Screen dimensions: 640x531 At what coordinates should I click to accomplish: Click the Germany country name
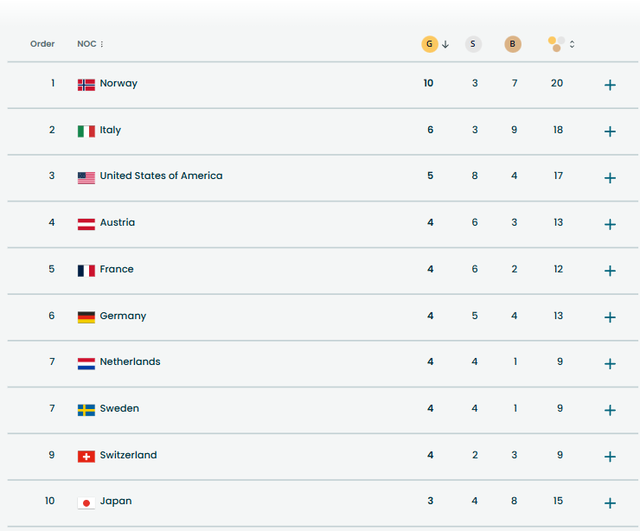[123, 316]
